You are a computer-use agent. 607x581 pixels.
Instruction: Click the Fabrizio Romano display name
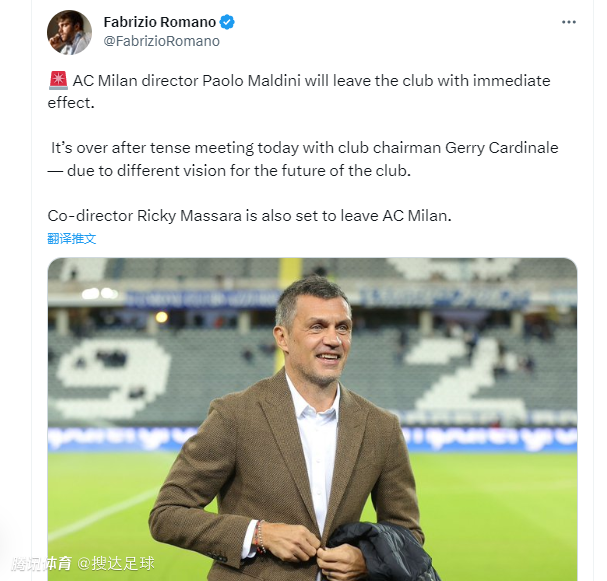tap(160, 22)
